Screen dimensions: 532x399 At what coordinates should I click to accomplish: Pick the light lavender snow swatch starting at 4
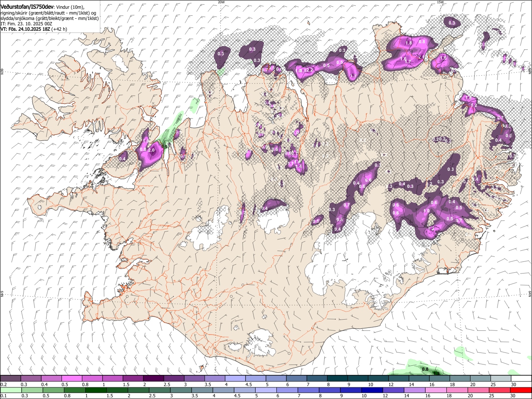(234, 378)
